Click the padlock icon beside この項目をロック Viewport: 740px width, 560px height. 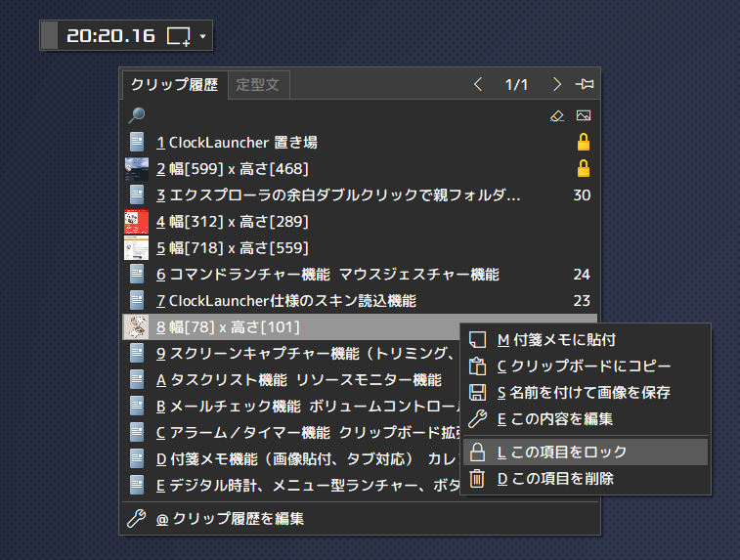pyautogui.click(x=478, y=452)
